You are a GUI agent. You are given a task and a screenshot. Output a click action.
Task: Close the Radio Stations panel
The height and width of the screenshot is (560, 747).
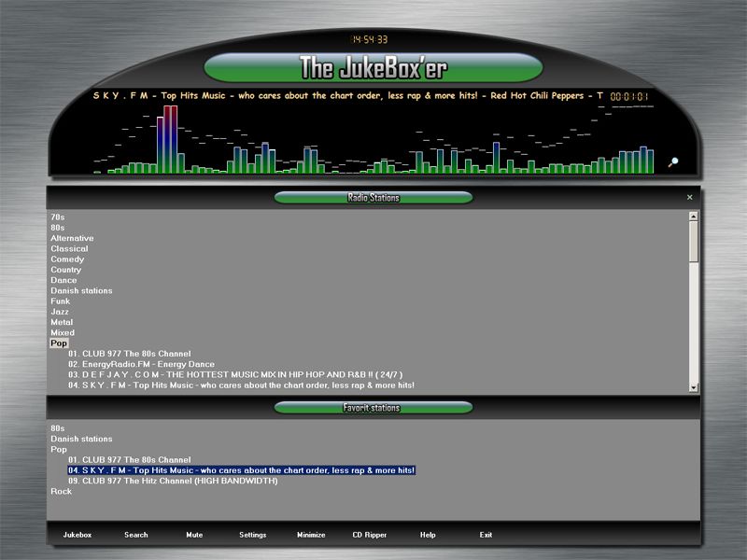pos(689,197)
